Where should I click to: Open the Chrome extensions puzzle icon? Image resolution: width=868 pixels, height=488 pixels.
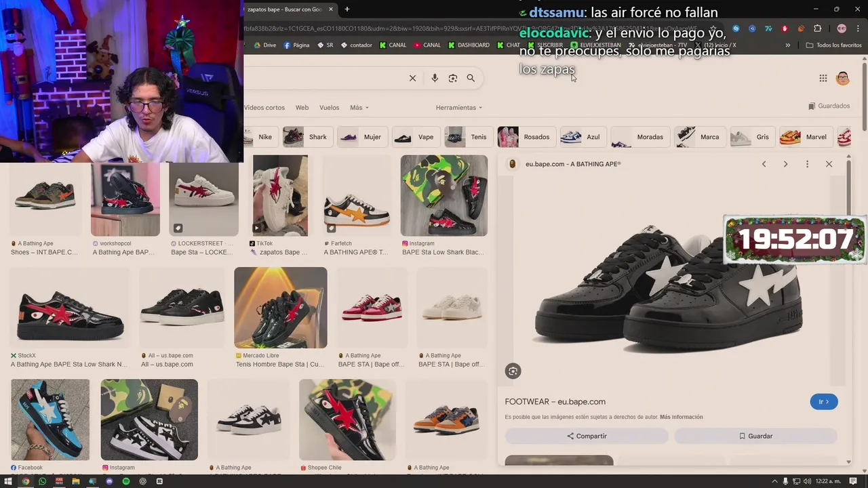click(x=817, y=28)
